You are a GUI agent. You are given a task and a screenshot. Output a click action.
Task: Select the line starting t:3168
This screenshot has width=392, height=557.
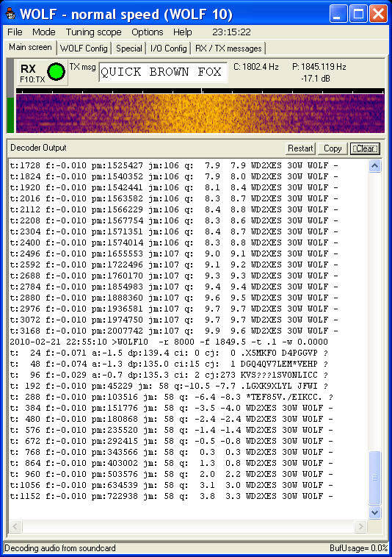tap(174, 331)
